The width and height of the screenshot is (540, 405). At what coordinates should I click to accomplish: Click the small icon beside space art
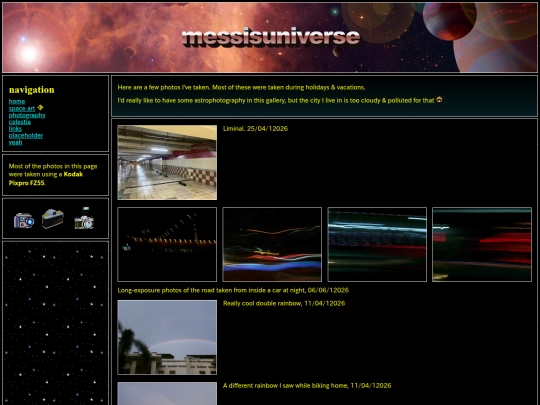click(40, 107)
